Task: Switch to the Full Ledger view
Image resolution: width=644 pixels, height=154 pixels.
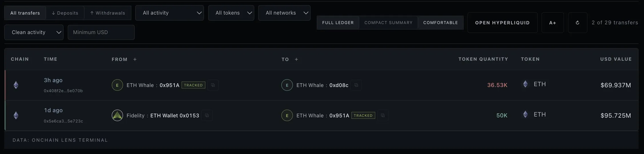Action: pos(338,23)
